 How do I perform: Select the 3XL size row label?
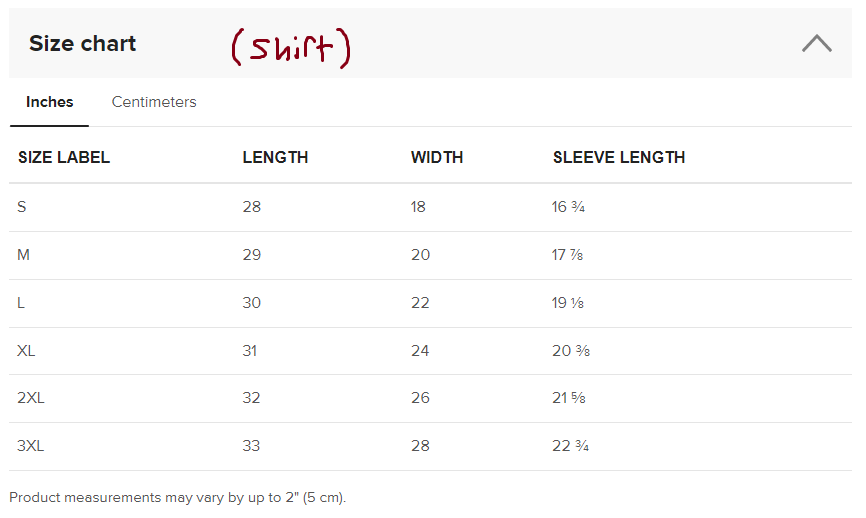click(31, 446)
